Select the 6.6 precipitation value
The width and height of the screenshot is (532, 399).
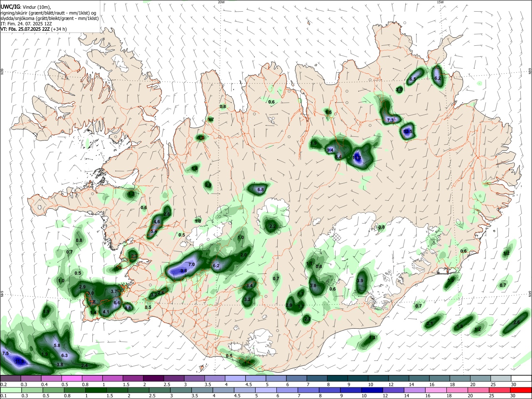(117, 303)
